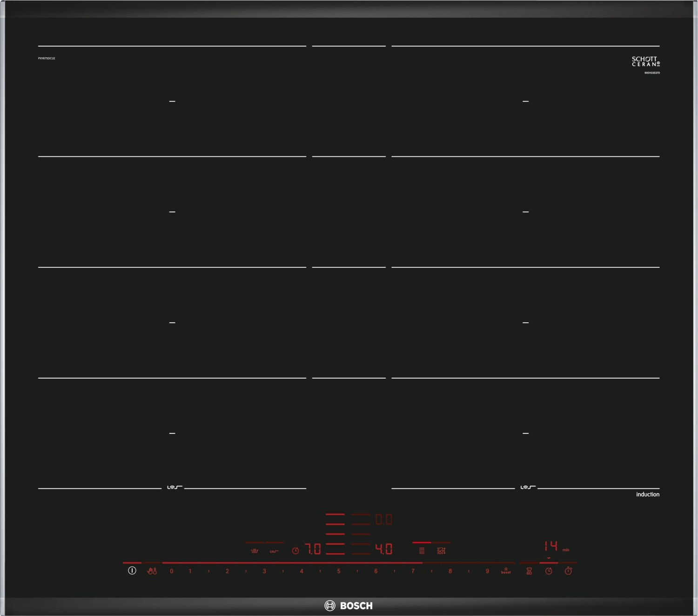Set power level 3 on the slider
698x616 pixels.
click(x=264, y=571)
